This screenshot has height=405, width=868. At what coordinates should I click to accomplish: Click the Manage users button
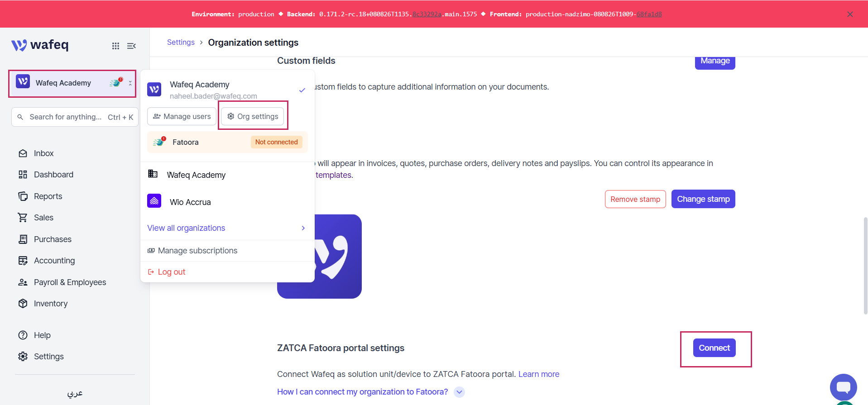(x=182, y=116)
